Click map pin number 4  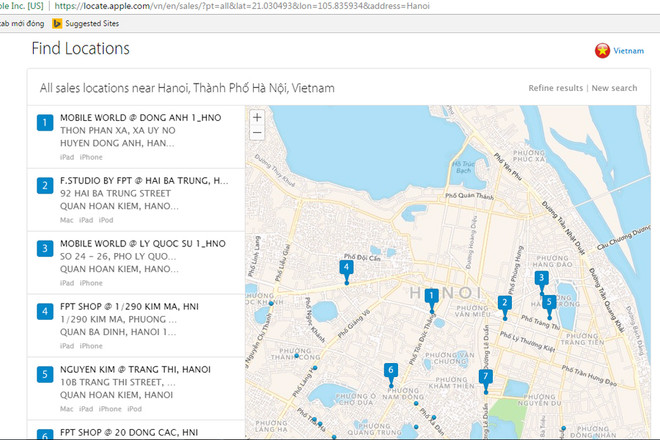coord(346,267)
